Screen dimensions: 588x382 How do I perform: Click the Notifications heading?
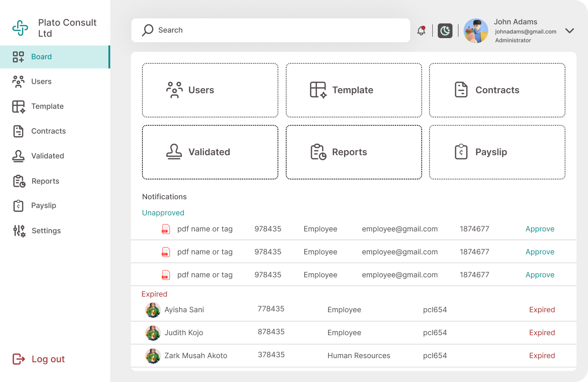(x=164, y=197)
